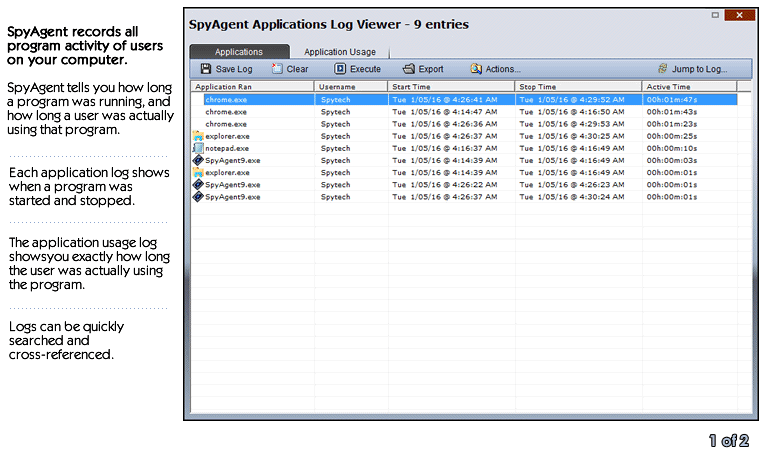The height and width of the screenshot is (454, 761).
Task: Click the Export button label
Action: pyautogui.click(x=431, y=69)
